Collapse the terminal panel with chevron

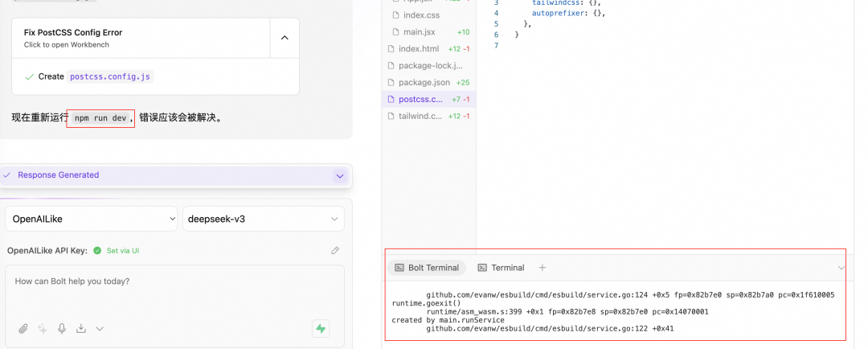click(841, 268)
